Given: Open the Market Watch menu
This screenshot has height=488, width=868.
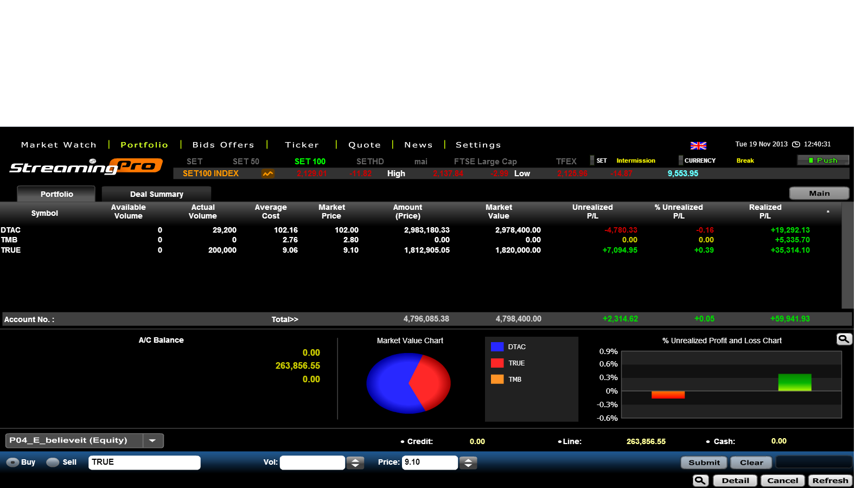Looking at the screenshot, I should [x=59, y=145].
